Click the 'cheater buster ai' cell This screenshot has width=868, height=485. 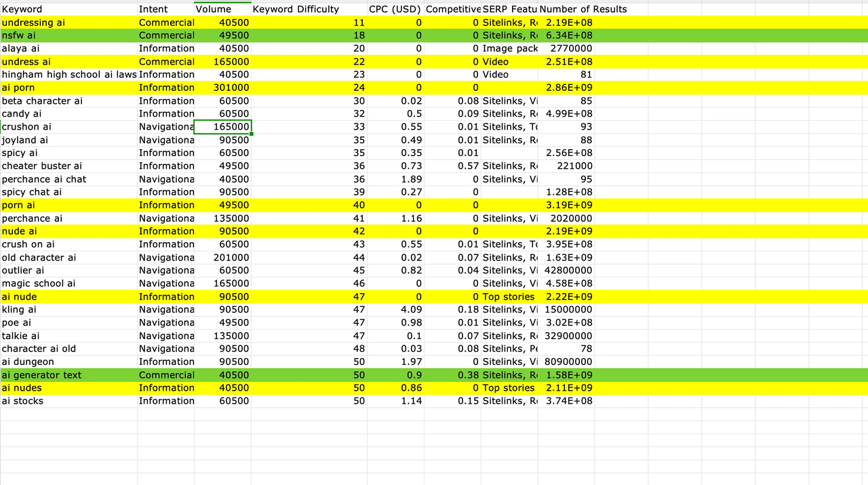(x=68, y=166)
